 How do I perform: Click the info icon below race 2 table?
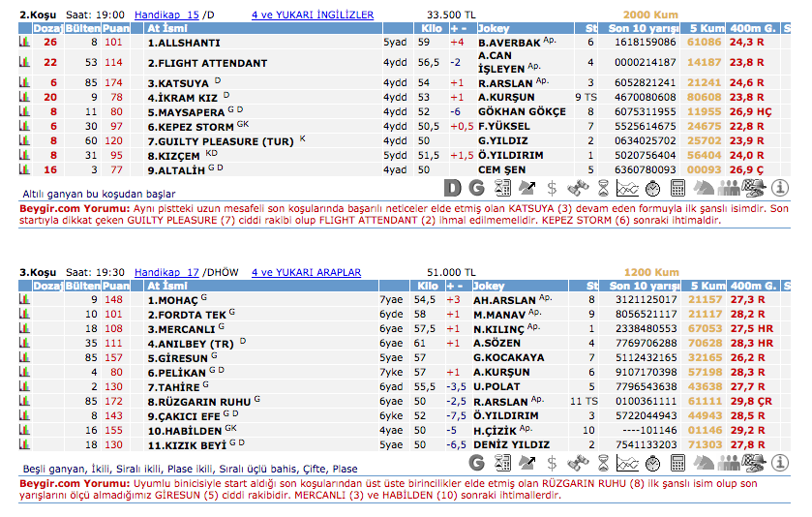click(780, 188)
